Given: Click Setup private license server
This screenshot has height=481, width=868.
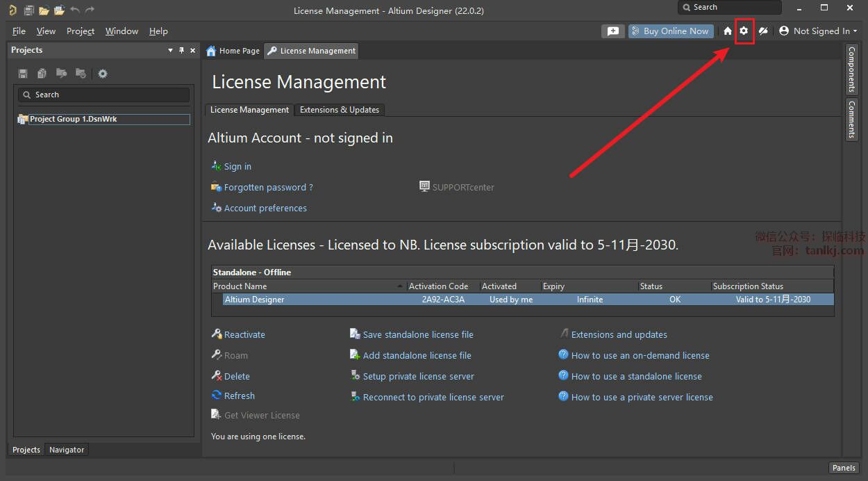Looking at the screenshot, I should pyautogui.click(x=419, y=376).
